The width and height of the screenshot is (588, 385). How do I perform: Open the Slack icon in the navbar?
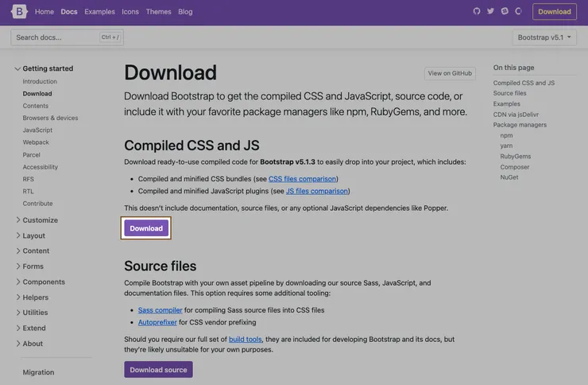point(505,11)
